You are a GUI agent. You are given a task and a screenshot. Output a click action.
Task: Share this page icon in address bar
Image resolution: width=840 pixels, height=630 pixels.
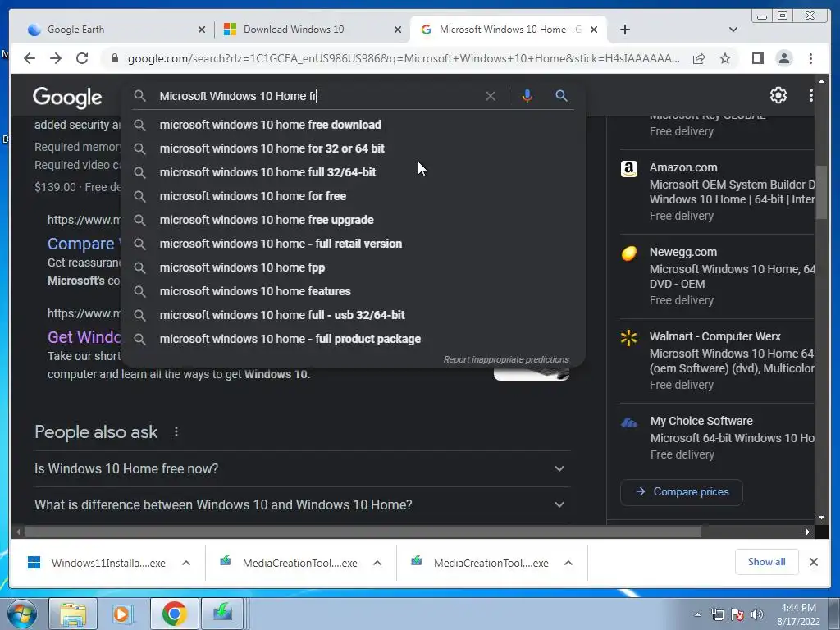point(699,58)
